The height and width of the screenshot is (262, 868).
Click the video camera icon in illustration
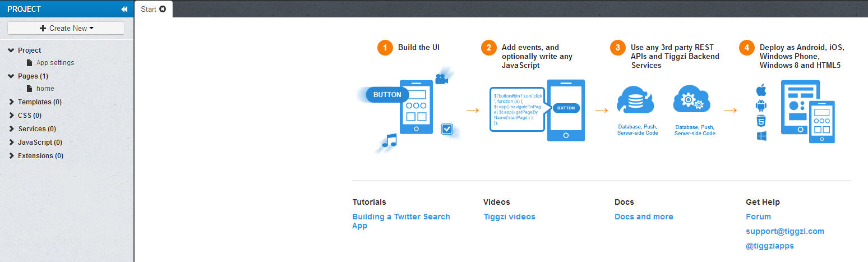441,79
